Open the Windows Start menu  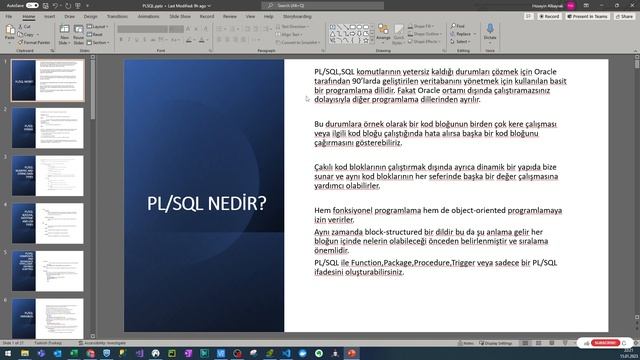[8, 353]
